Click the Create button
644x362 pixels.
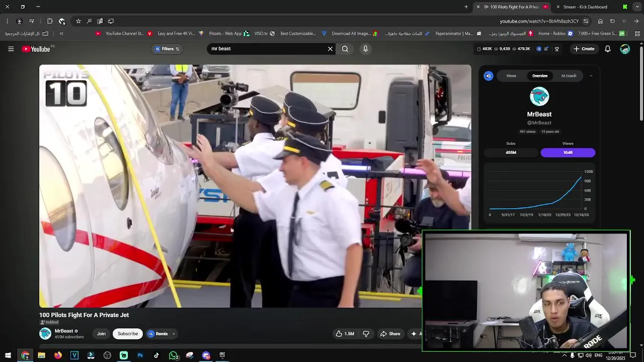click(x=584, y=49)
